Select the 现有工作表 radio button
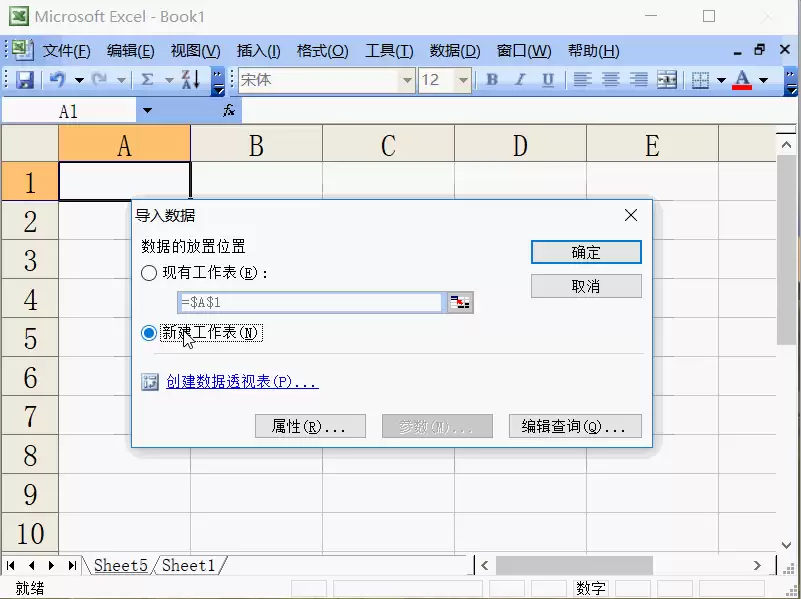 [149, 273]
